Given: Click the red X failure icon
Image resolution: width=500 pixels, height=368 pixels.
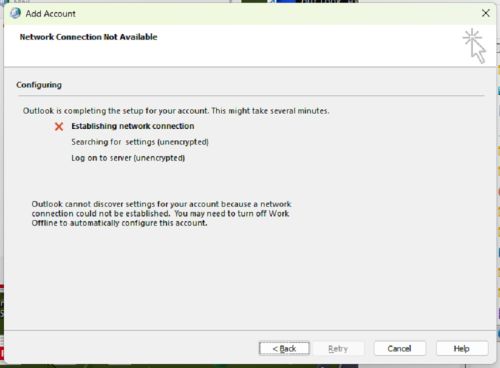Looking at the screenshot, I should click(59, 126).
